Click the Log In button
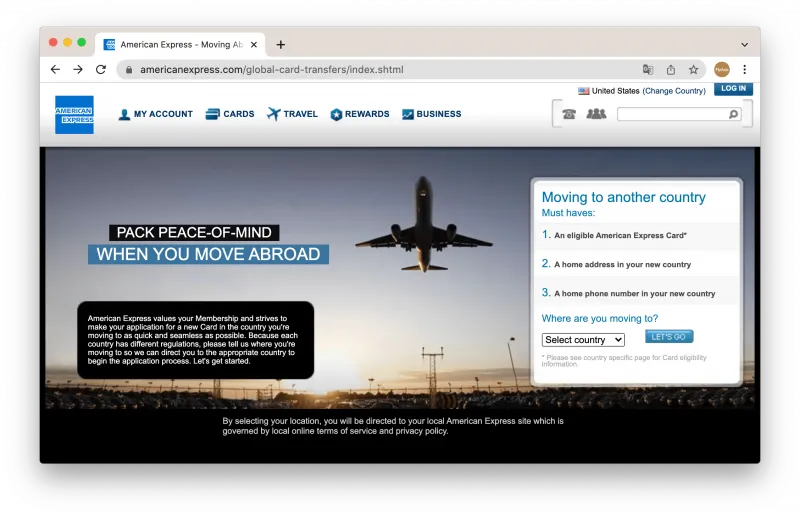The height and width of the screenshot is (516, 800). 733,88
